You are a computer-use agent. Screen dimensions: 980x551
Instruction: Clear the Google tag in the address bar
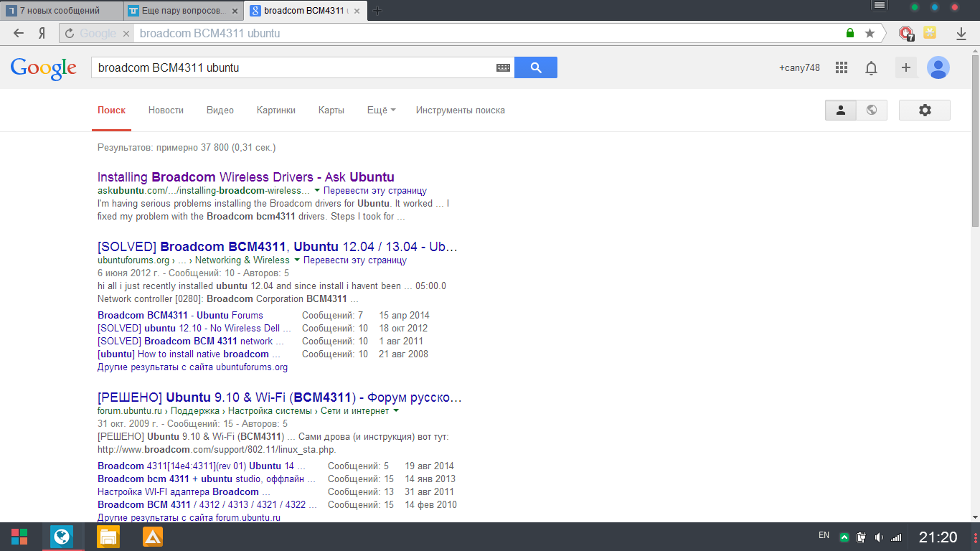(126, 33)
